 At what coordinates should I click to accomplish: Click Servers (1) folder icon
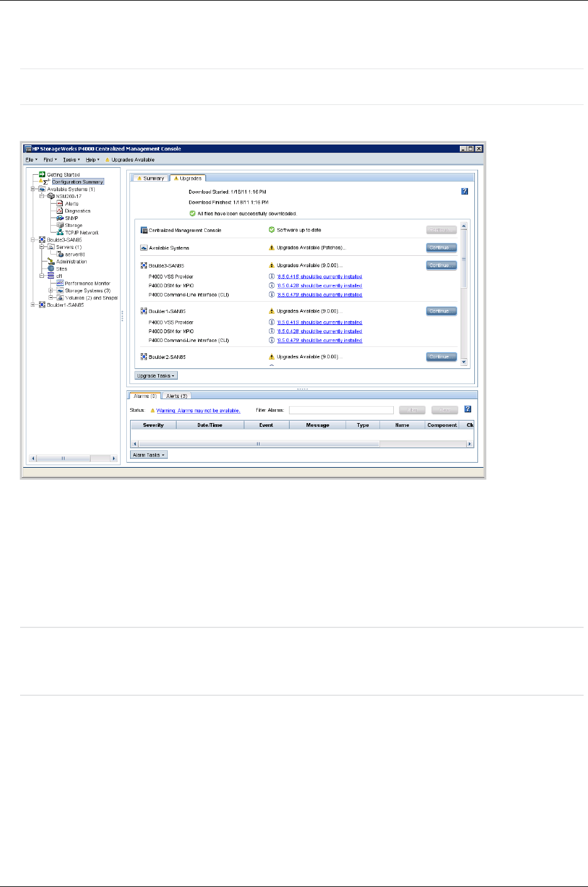pyautogui.click(x=51, y=247)
